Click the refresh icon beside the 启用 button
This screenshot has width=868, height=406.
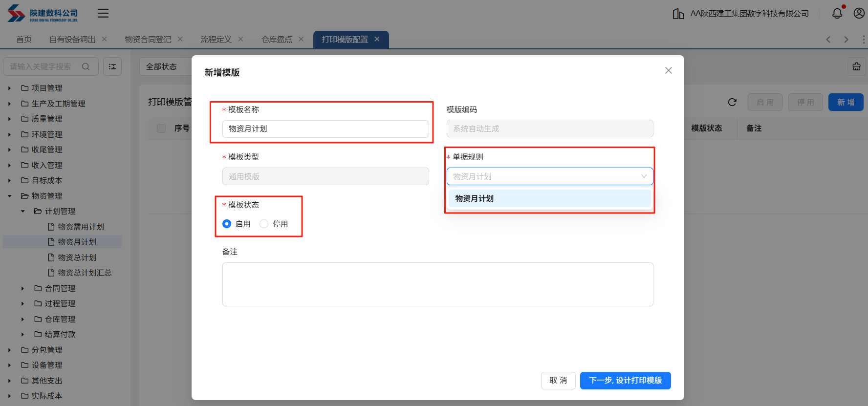[732, 102]
